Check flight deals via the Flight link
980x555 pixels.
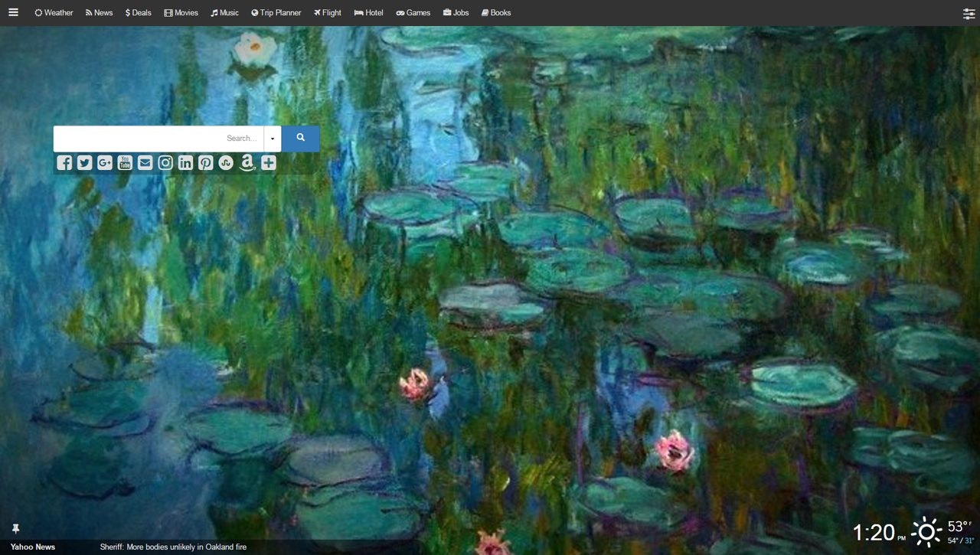point(327,12)
